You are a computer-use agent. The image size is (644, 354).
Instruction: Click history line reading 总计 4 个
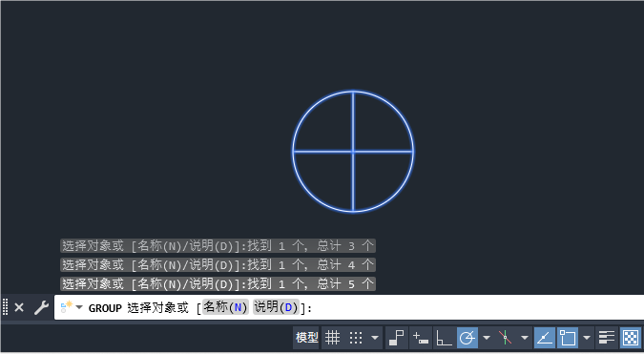218,265
